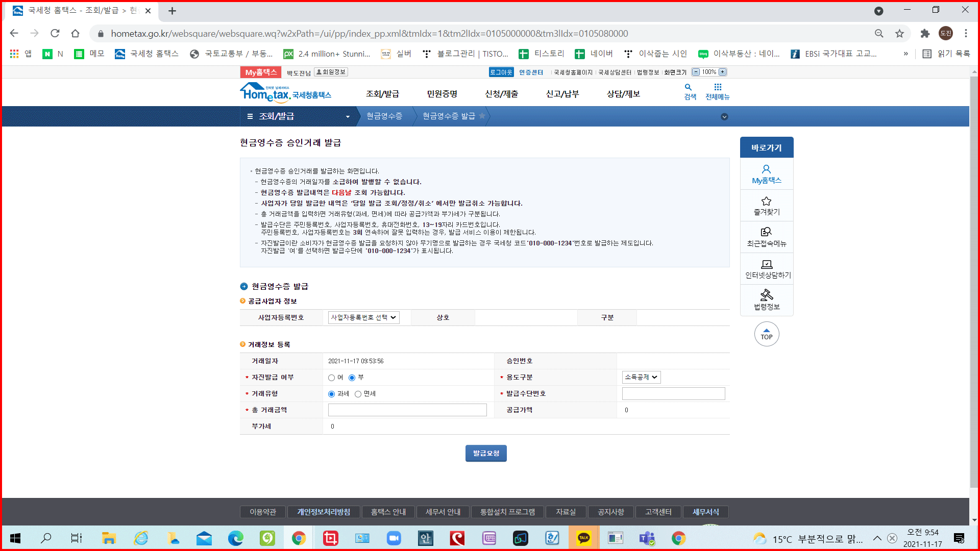Open the 사업자등록번호 선택 dropdown
This screenshot has width=980, height=551.
point(363,318)
